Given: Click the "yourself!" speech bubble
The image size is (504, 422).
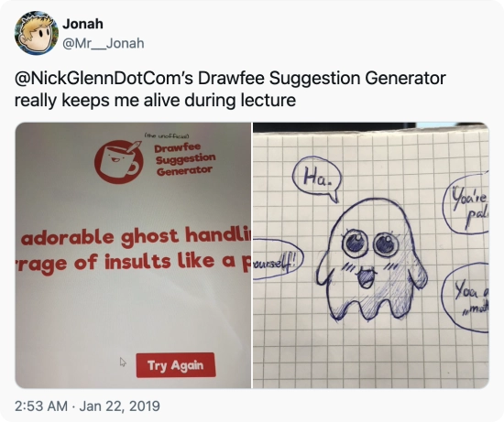Looking at the screenshot, I should pos(276,259).
